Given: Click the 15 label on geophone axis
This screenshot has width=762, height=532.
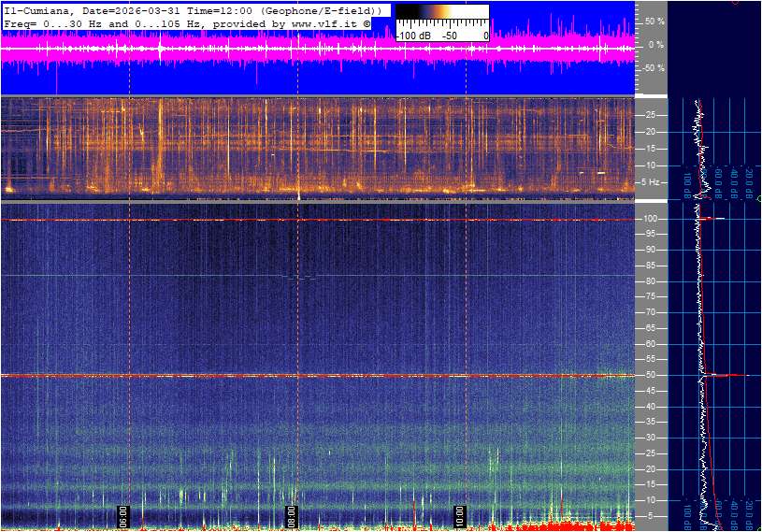Looking at the screenshot, I should point(651,149).
